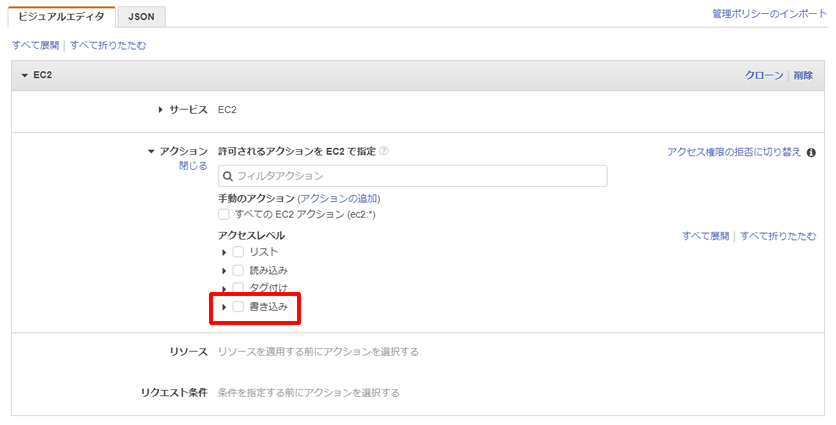Expand the リスト actions triangle

click(224, 252)
